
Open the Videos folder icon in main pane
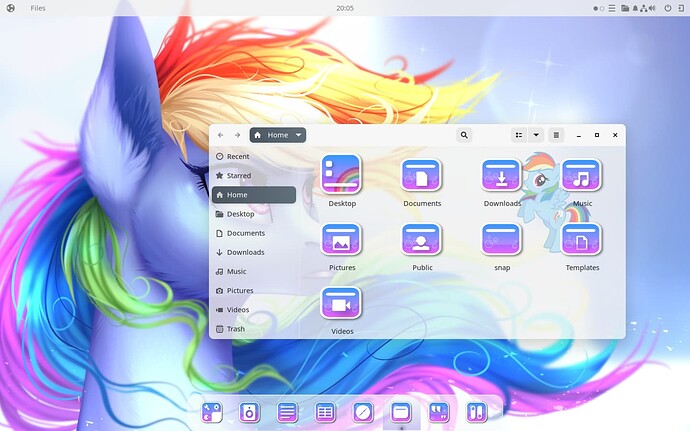[341, 303]
